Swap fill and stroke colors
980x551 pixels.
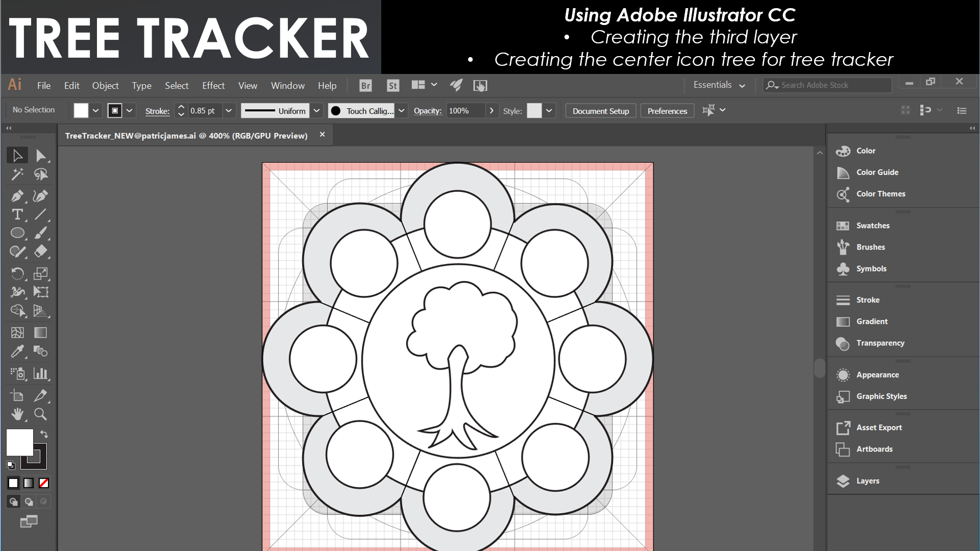pyautogui.click(x=44, y=434)
